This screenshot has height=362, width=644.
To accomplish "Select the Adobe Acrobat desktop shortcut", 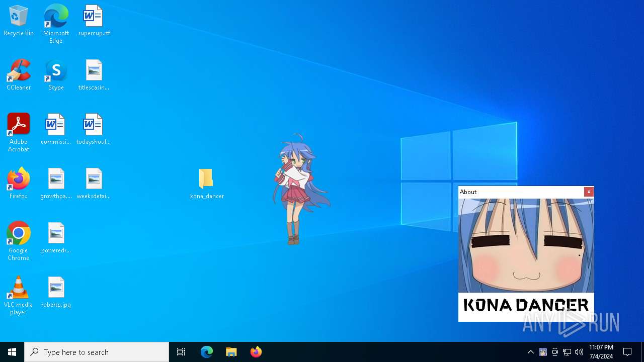I will point(19,133).
